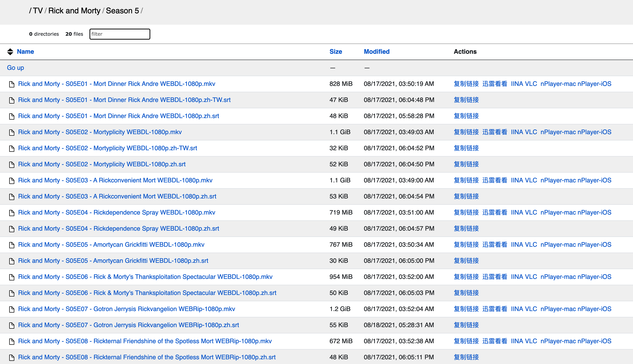The height and width of the screenshot is (364, 633).
Task: Click 复制链接 for S05E08 zh.srt row
Action: [x=466, y=357]
